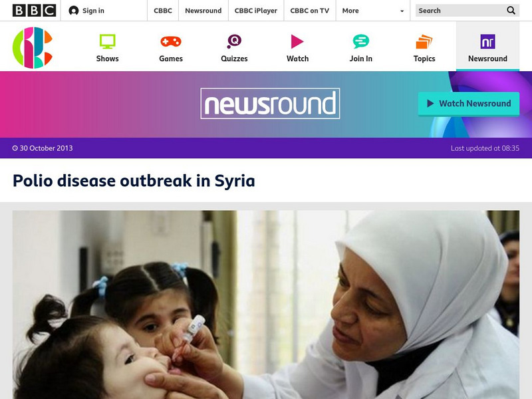Open the polio vaccination article photo

point(266,305)
